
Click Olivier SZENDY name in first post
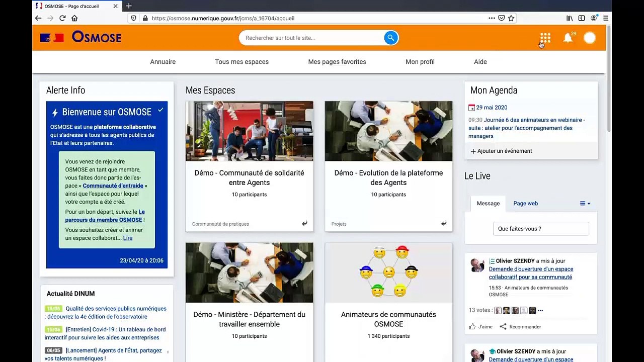[x=515, y=261]
